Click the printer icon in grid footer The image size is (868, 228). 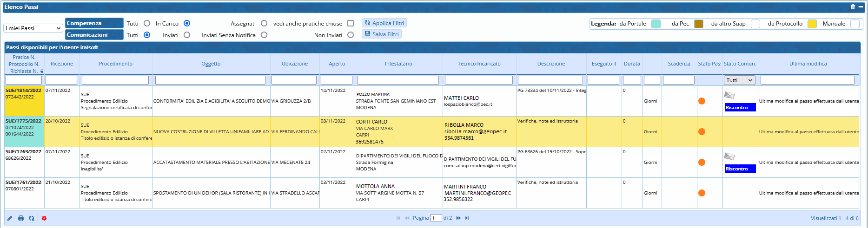21,218
